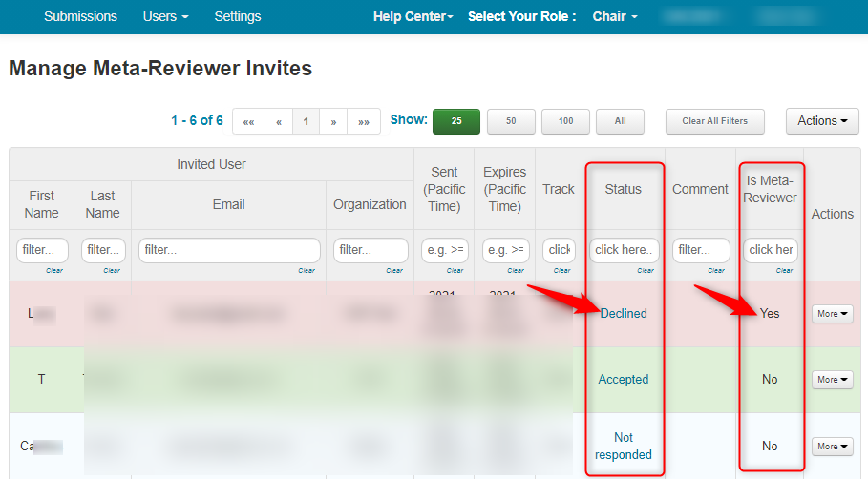Screen dimensions: 868x479
Task: Click the Email column header
Action: point(228,204)
